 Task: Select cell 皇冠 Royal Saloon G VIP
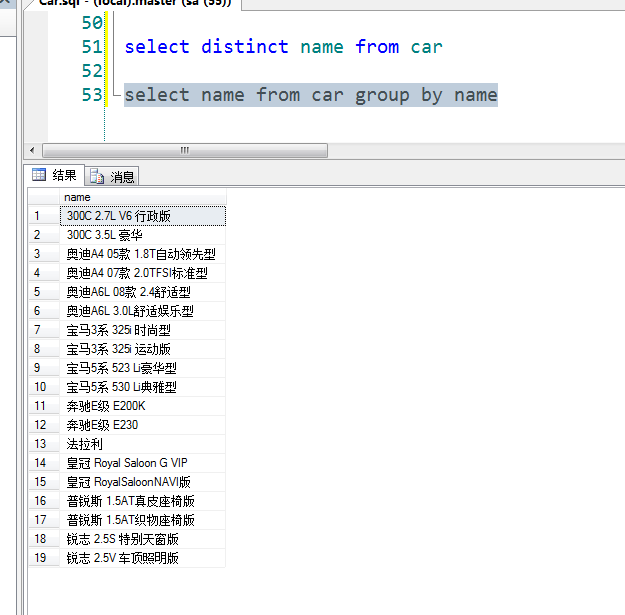[x=143, y=463]
